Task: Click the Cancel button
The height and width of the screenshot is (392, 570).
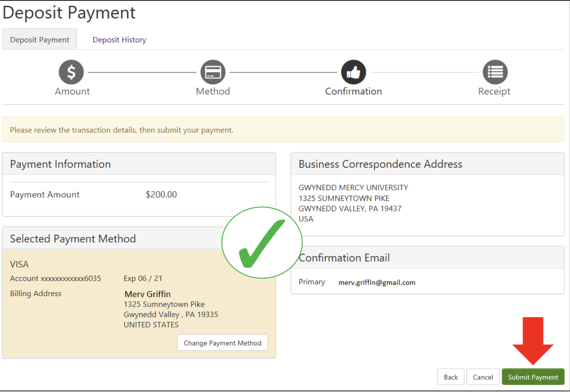Action: point(483,377)
